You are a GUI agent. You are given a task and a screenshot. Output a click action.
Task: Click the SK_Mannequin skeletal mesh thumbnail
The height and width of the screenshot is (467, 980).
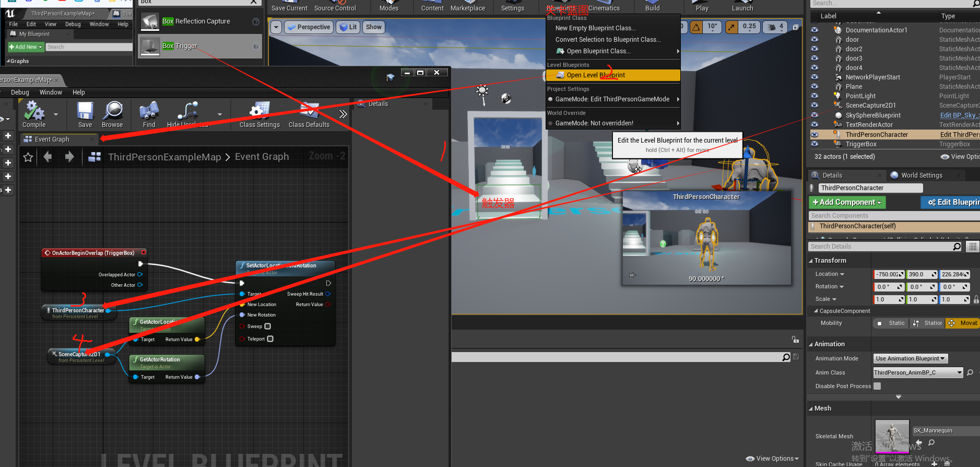(892, 436)
